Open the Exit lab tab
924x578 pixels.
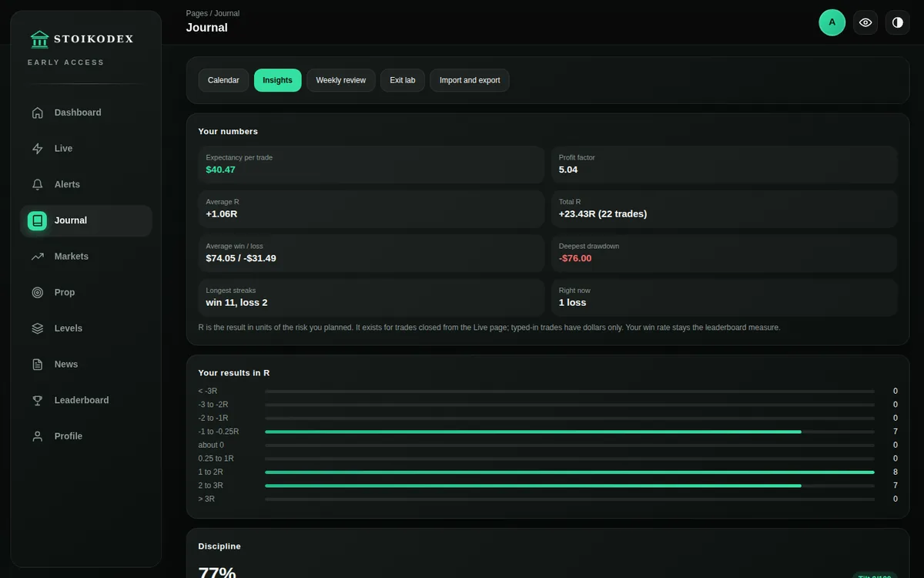[402, 80]
